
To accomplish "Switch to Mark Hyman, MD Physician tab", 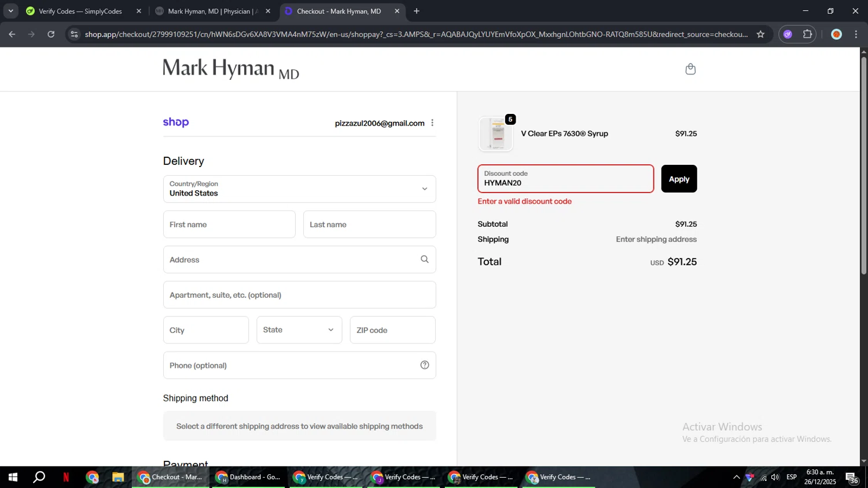I will click(212, 11).
